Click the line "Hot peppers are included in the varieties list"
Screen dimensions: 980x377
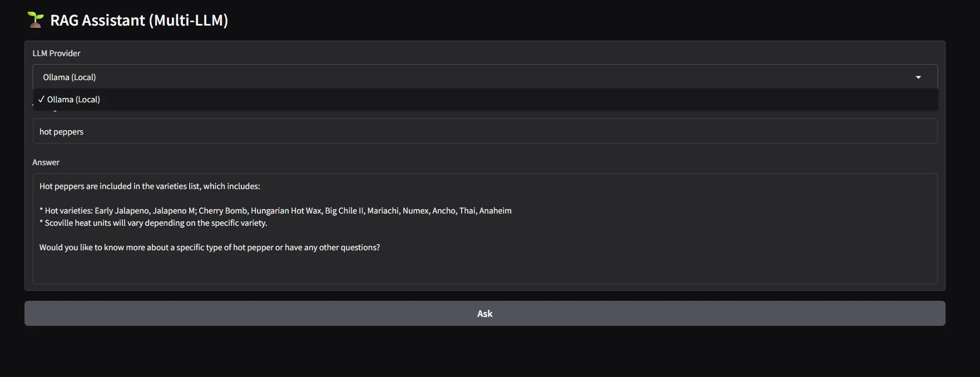150,186
